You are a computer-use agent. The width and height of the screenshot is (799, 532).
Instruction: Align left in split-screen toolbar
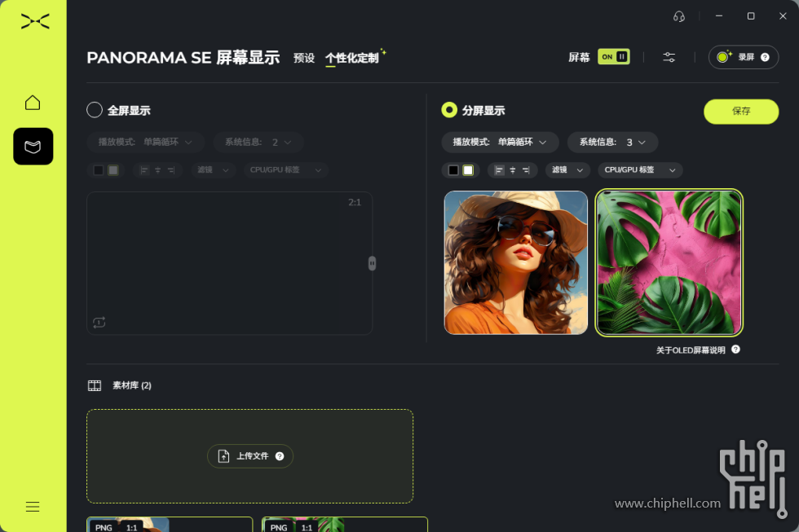tap(499, 170)
